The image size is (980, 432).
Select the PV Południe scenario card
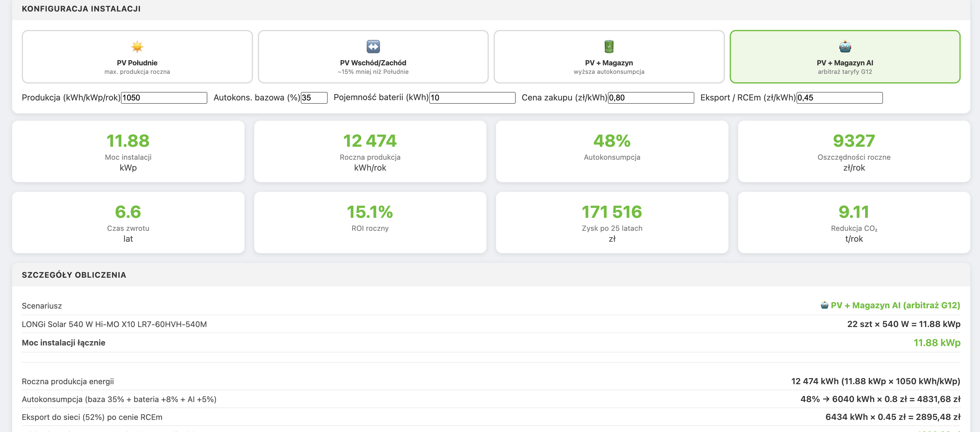point(137,57)
